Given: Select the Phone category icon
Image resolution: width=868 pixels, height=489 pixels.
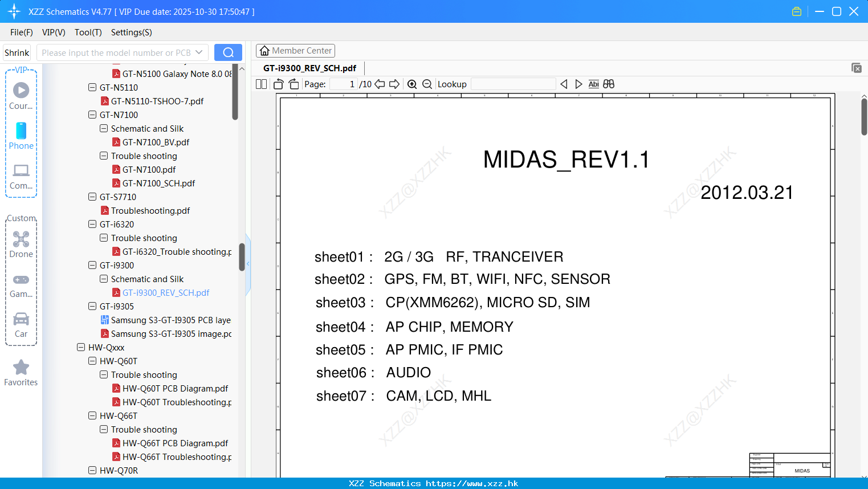Looking at the screenshot, I should point(21,131).
